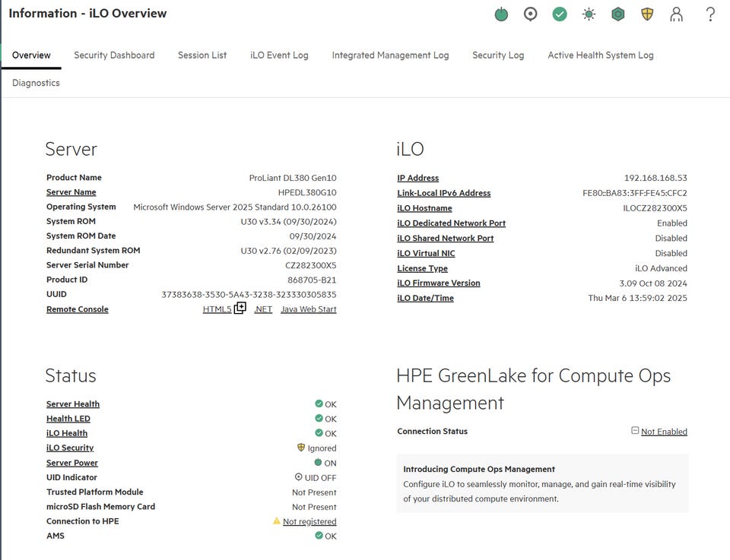Open the user account icon menu

[x=676, y=14]
